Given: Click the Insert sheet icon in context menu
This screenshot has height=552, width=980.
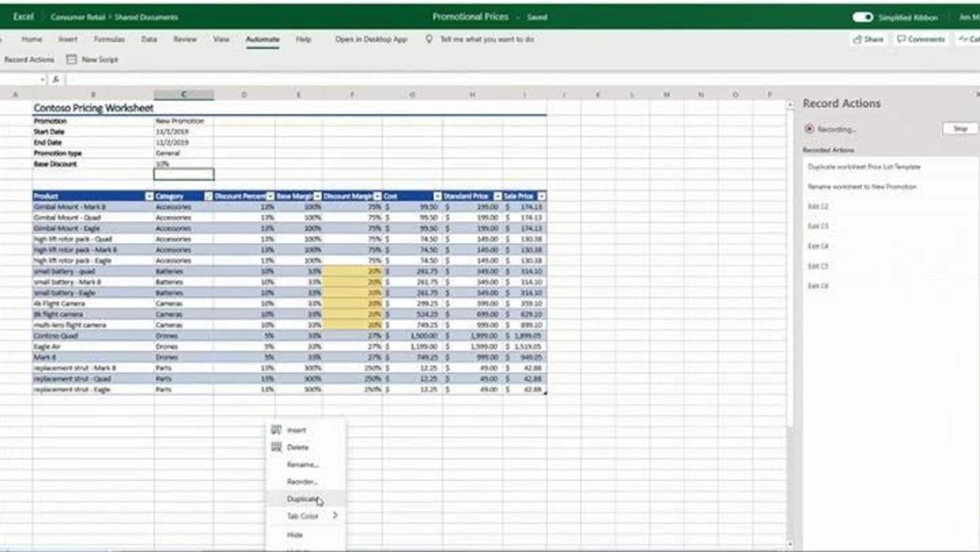Looking at the screenshot, I should click(x=276, y=430).
